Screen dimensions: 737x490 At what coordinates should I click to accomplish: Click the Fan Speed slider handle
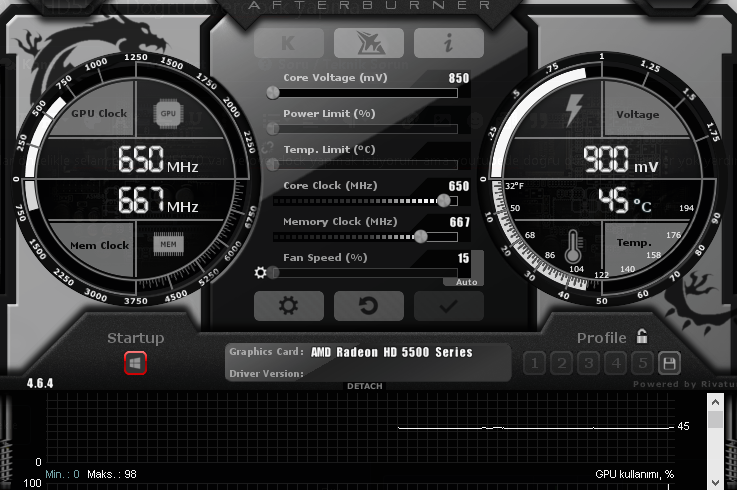(274, 273)
